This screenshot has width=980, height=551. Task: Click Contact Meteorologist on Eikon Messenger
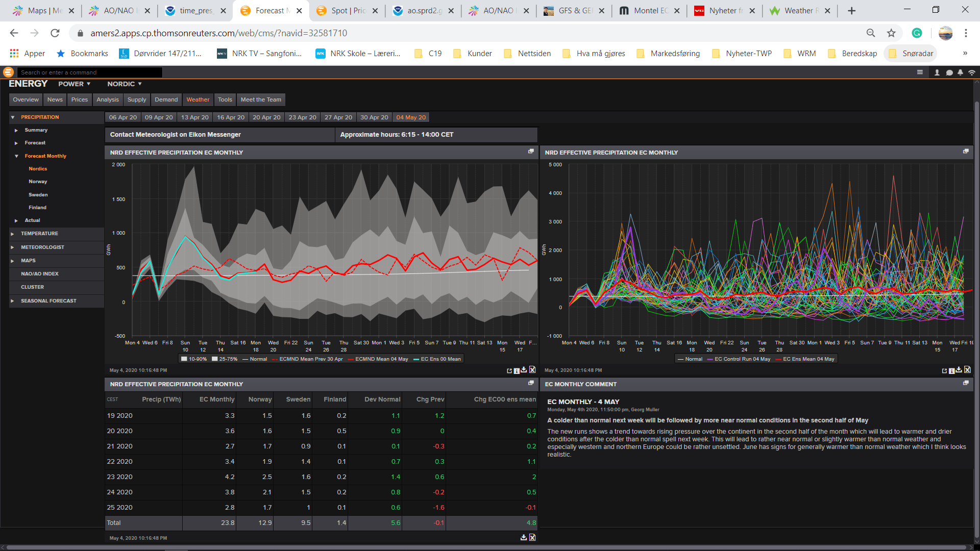coord(175,135)
